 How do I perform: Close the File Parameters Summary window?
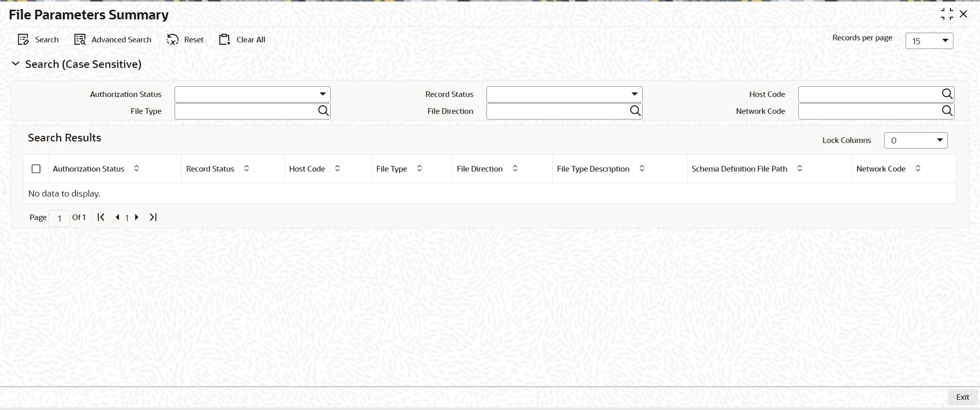click(964, 14)
